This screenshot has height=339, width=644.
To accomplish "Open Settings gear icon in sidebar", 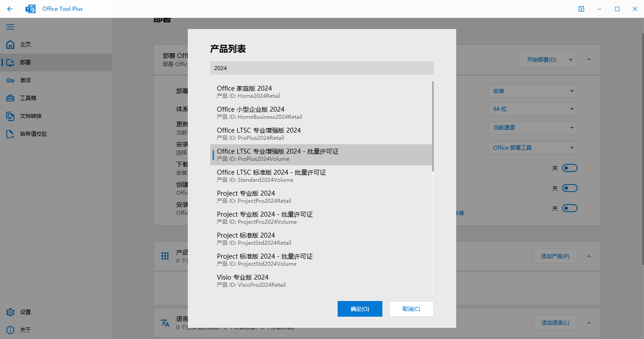I will click(10, 312).
